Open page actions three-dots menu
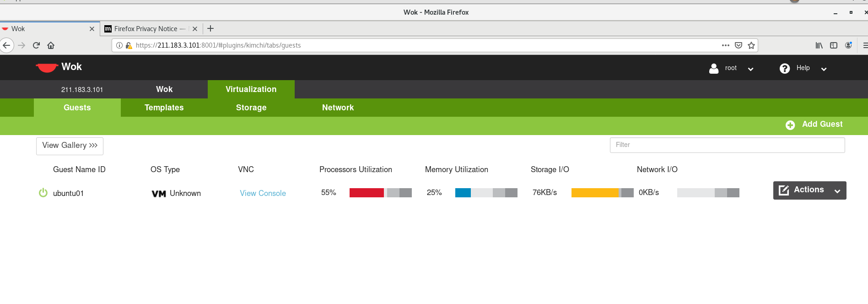868x304 pixels. point(725,45)
